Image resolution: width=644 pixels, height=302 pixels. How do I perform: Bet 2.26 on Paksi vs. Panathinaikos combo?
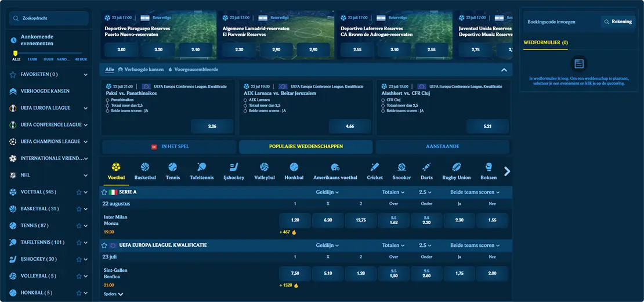pos(212,126)
